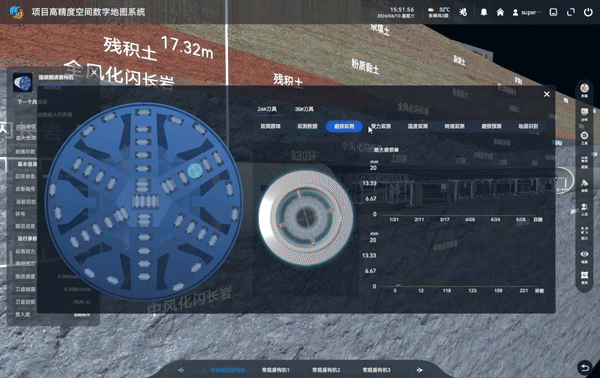This screenshot has width=600, height=378.
Task: Click the return arrow button at bottom right
Action: [585, 368]
